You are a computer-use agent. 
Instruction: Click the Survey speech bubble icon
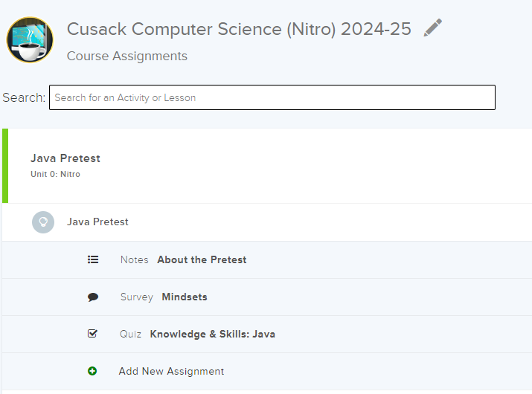(93, 297)
